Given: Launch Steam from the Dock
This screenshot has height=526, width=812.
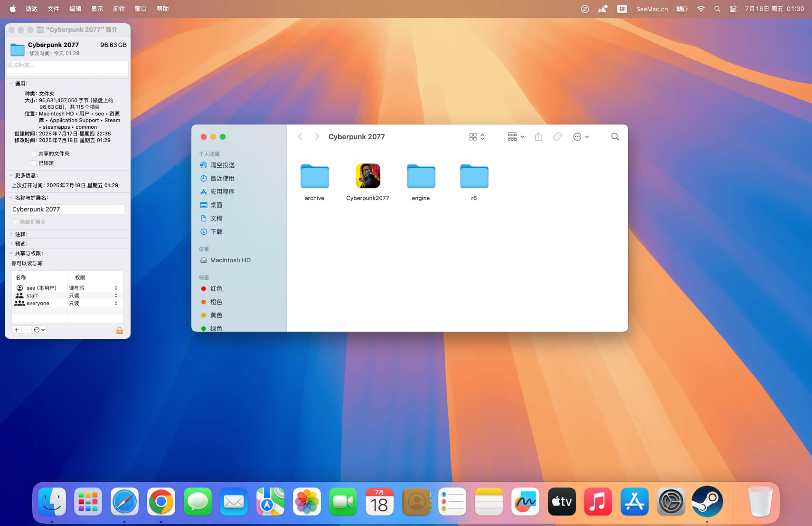Looking at the screenshot, I should [707, 502].
